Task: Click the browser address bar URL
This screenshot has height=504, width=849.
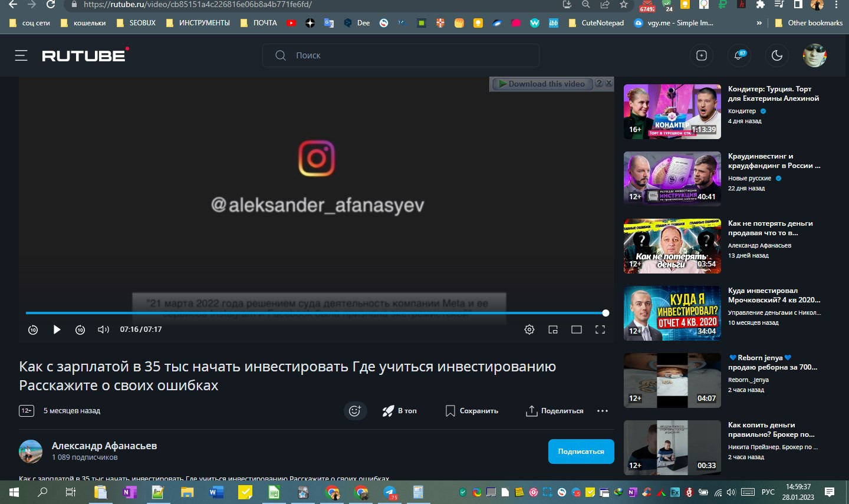Action: tap(198, 5)
